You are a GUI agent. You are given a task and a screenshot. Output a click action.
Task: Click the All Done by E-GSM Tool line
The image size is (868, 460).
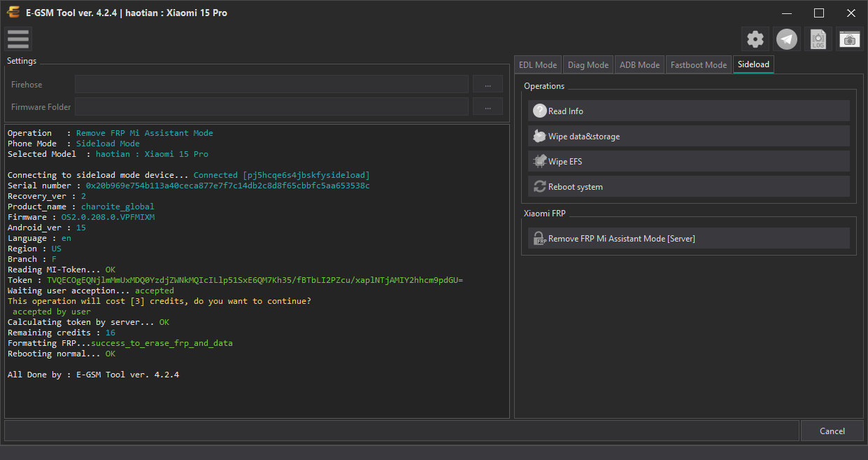coord(93,375)
